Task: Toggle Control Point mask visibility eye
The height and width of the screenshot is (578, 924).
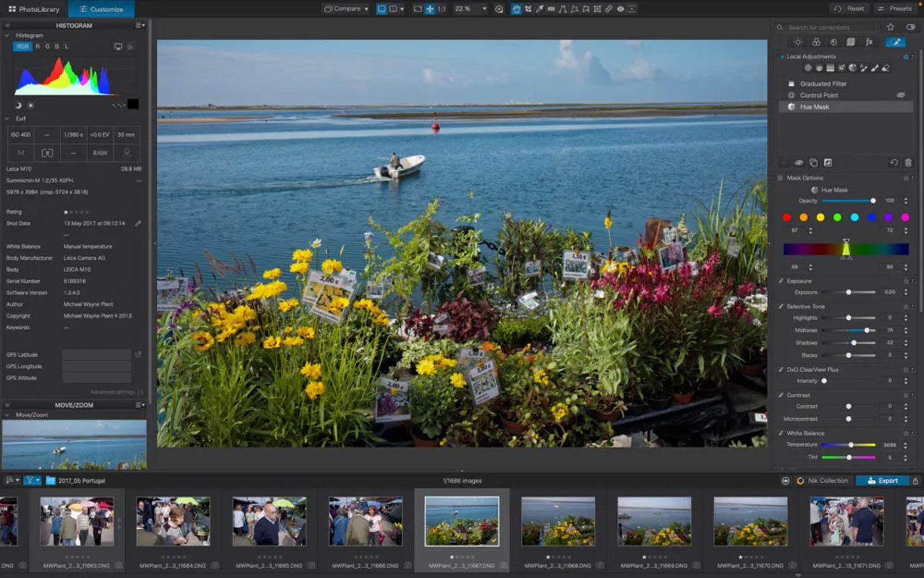Action: tap(901, 95)
